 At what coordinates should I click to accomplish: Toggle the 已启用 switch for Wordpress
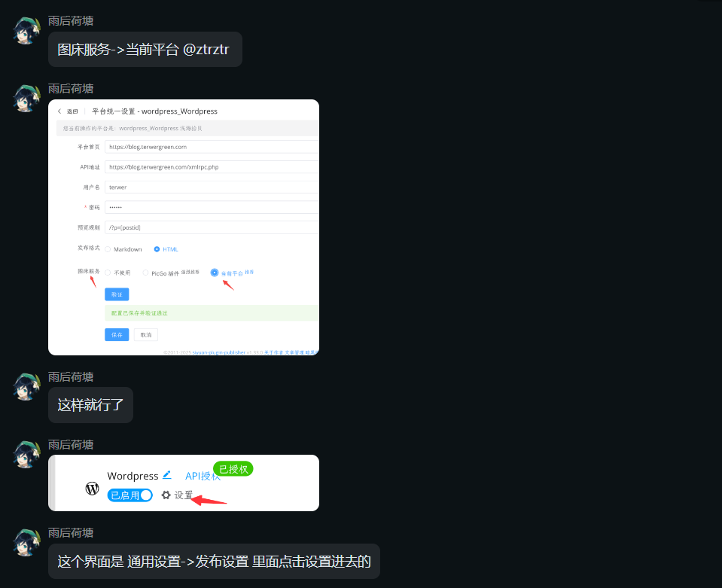pos(130,495)
